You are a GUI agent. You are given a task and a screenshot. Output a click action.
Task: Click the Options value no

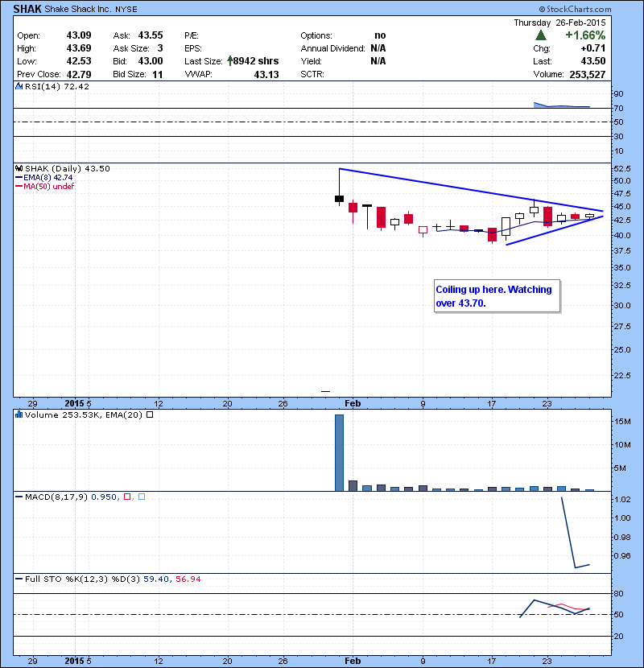(x=380, y=35)
